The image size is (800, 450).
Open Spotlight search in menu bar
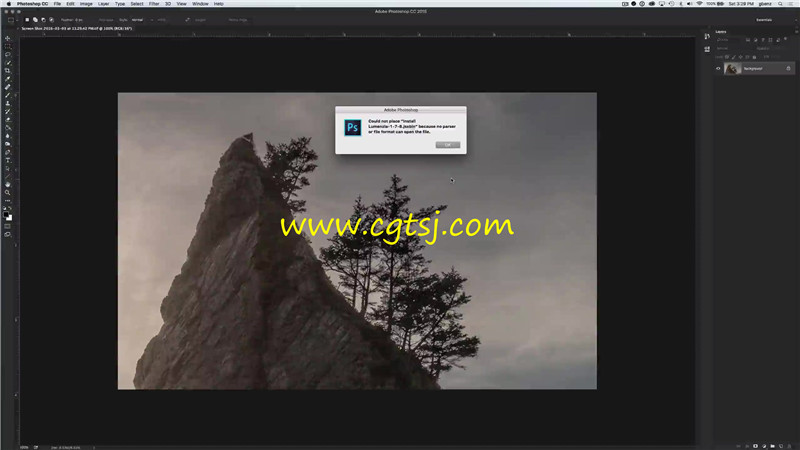click(780, 4)
